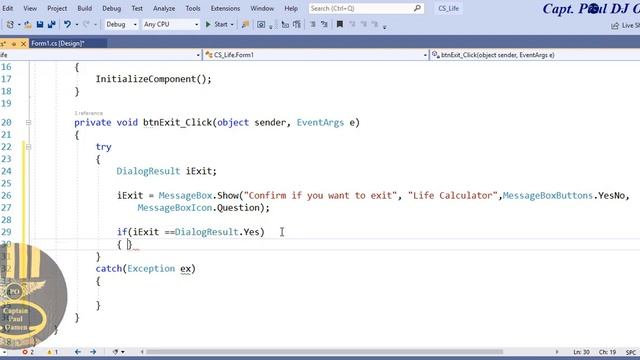Click the yellow warning count indicator
640x360 pixels.
tap(52, 352)
